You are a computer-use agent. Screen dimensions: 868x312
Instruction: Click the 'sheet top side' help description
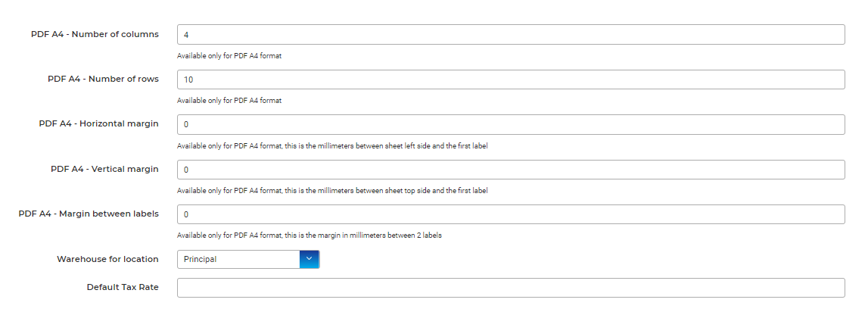pos(332,191)
